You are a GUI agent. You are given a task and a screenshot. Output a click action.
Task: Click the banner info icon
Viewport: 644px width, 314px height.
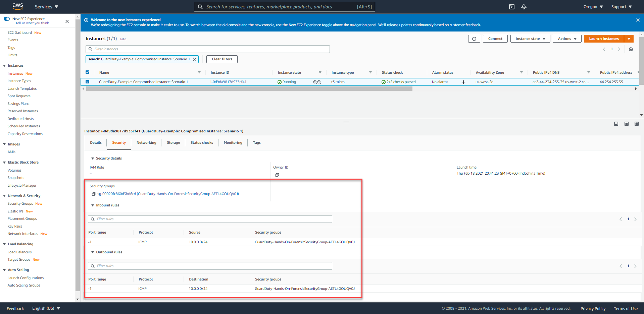pos(86,20)
